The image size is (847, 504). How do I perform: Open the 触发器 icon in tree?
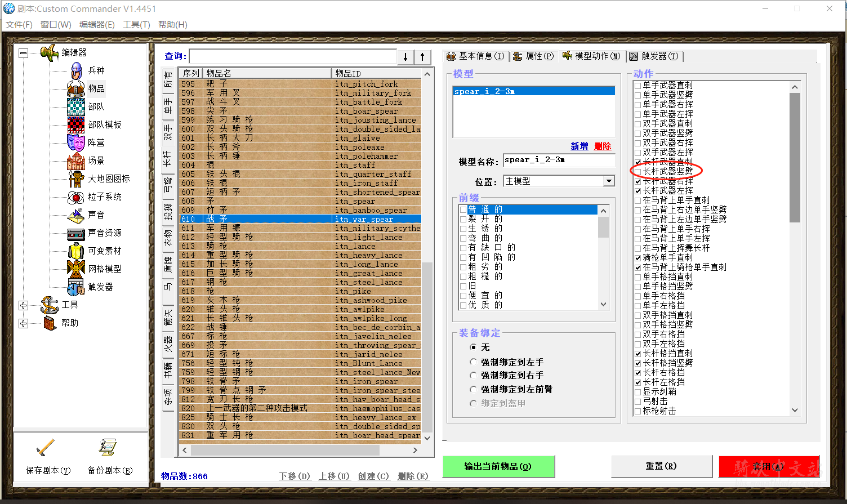pyautogui.click(x=76, y=287)
